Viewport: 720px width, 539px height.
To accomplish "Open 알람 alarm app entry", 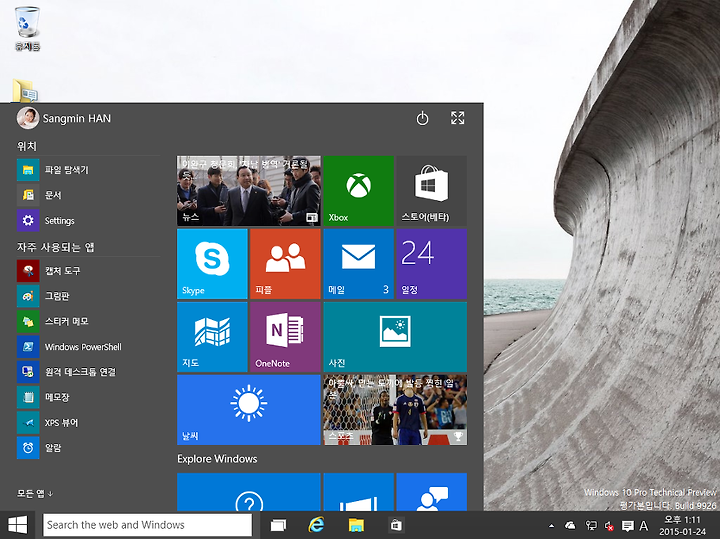I will pos(88,448).
